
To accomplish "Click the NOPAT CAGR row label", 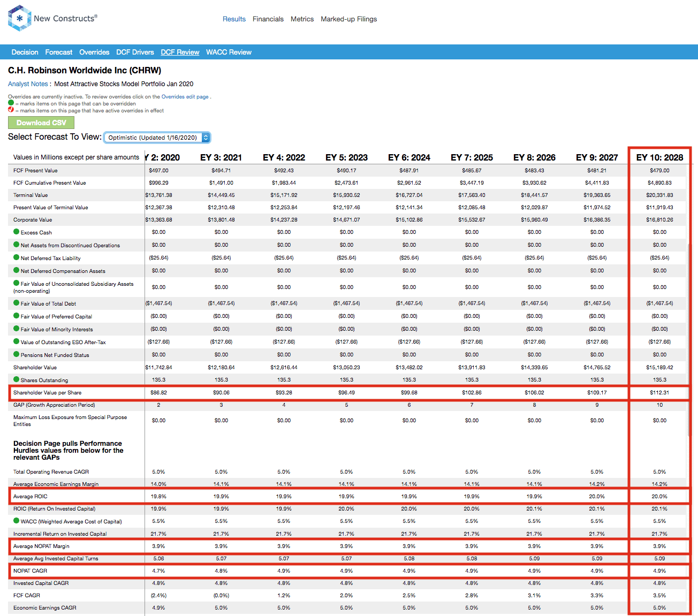I will pos(30,571).
